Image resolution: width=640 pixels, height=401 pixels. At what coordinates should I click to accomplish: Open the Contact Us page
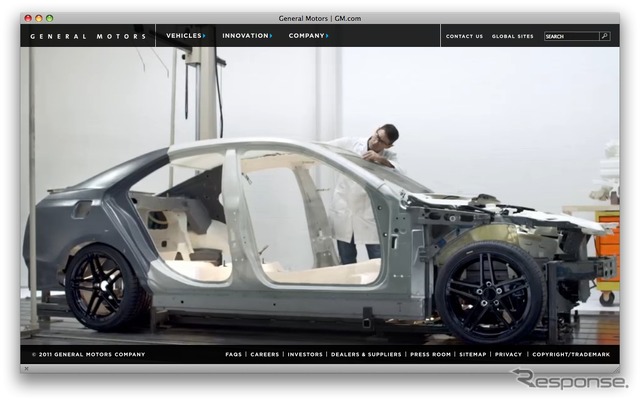click(464, 36)
